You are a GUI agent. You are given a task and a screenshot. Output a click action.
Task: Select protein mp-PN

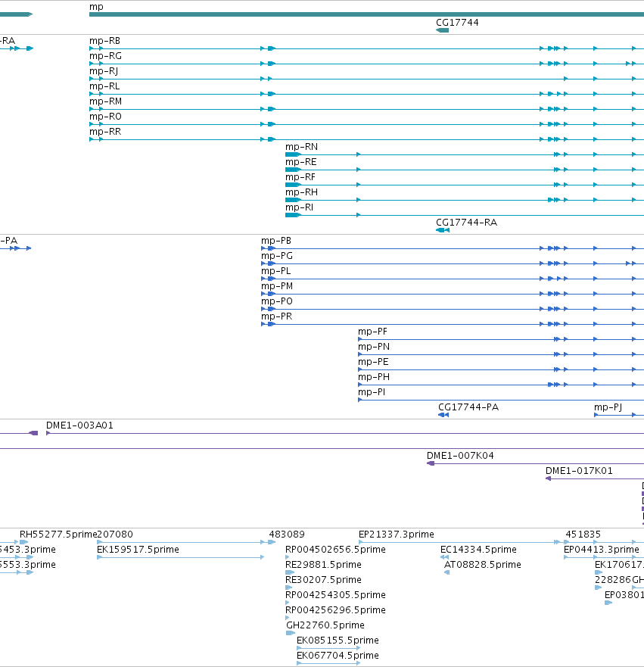(374, 347)
